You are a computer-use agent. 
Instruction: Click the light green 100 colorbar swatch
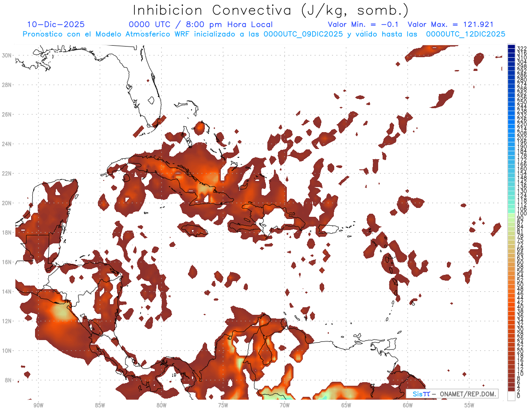(512, 215)
